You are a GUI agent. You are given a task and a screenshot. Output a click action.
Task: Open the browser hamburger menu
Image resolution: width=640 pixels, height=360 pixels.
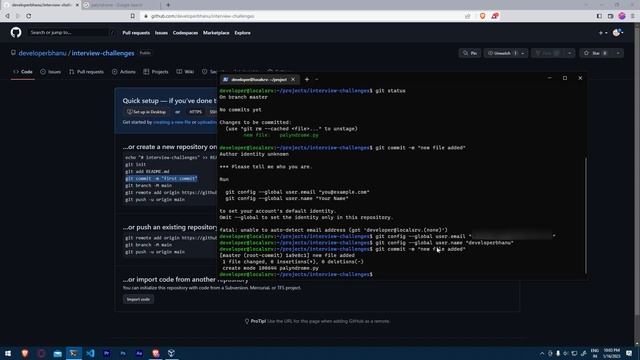633,16
